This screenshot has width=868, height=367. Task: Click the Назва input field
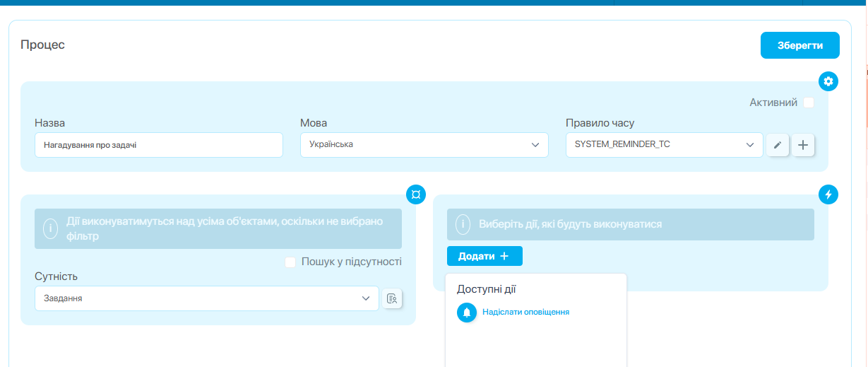[x=159, y=144]
